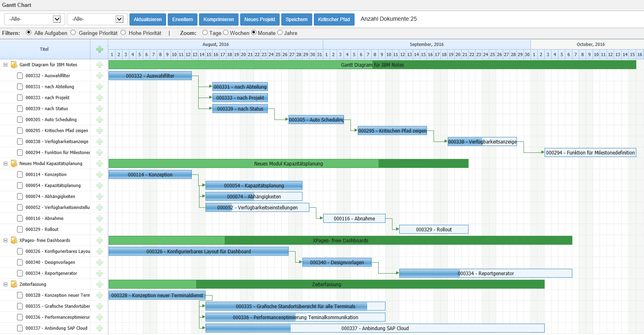Viewport: 644px width, 335px height.
Task: Click the August, 2016 month header
Action: click(x=216, y=44)
